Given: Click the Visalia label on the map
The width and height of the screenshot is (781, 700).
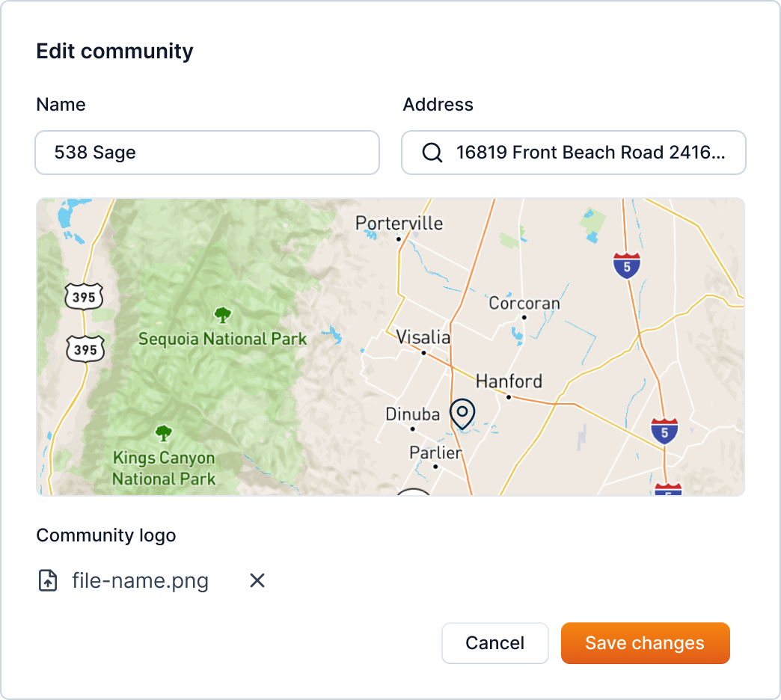Looking at the screenshot, I should [x=423, y=337].
